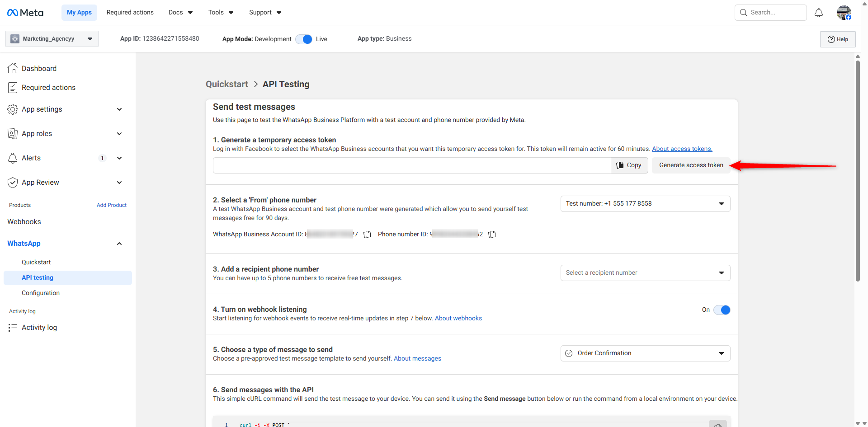Click the Marketing_Agencyy app icon
Image resolution: width=868 pixels, height=427 pixels.
click(15, 39)
